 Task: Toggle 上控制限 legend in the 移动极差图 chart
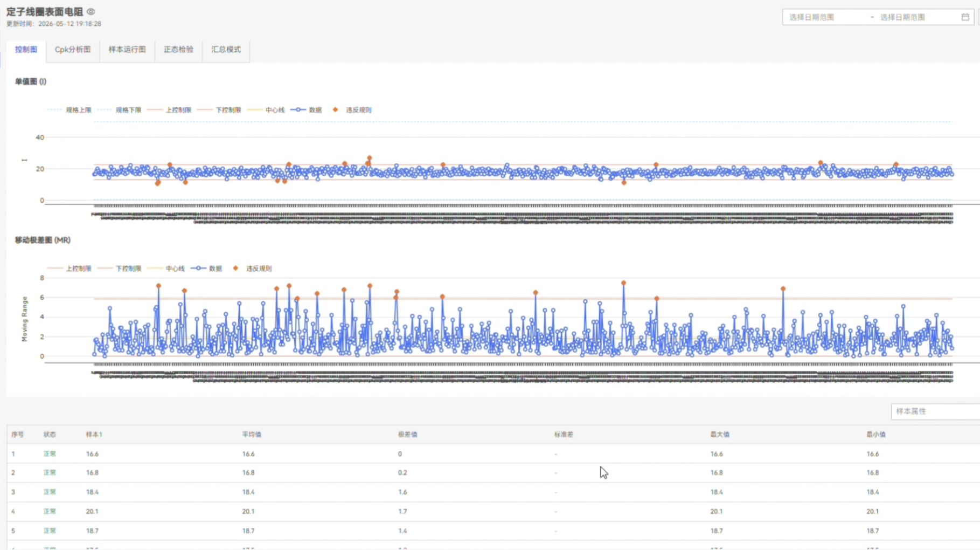(69, 269)
